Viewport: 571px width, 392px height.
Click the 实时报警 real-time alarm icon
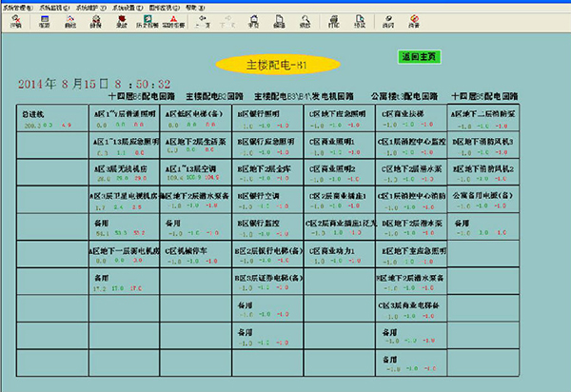pyautogui.click(x=171, y=24)
